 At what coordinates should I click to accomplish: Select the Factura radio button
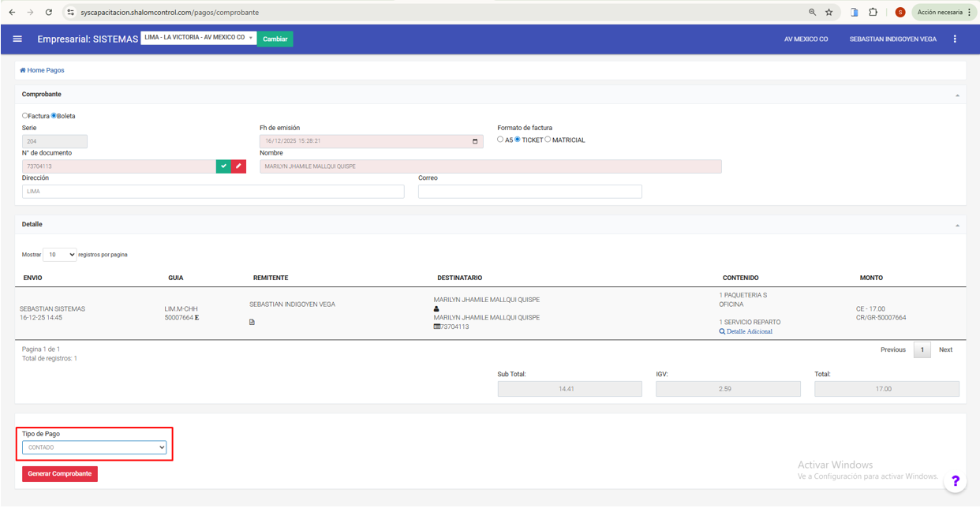coord(25,116)
